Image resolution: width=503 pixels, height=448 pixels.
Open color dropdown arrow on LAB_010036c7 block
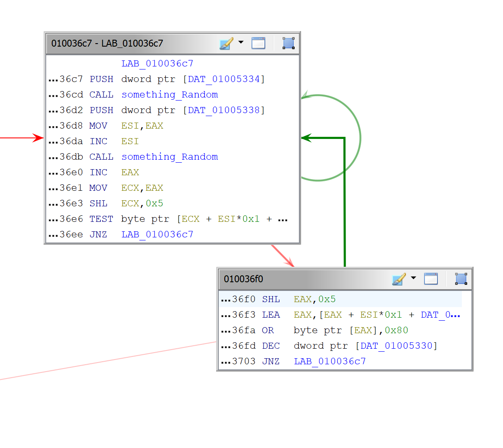pos(241,42)
